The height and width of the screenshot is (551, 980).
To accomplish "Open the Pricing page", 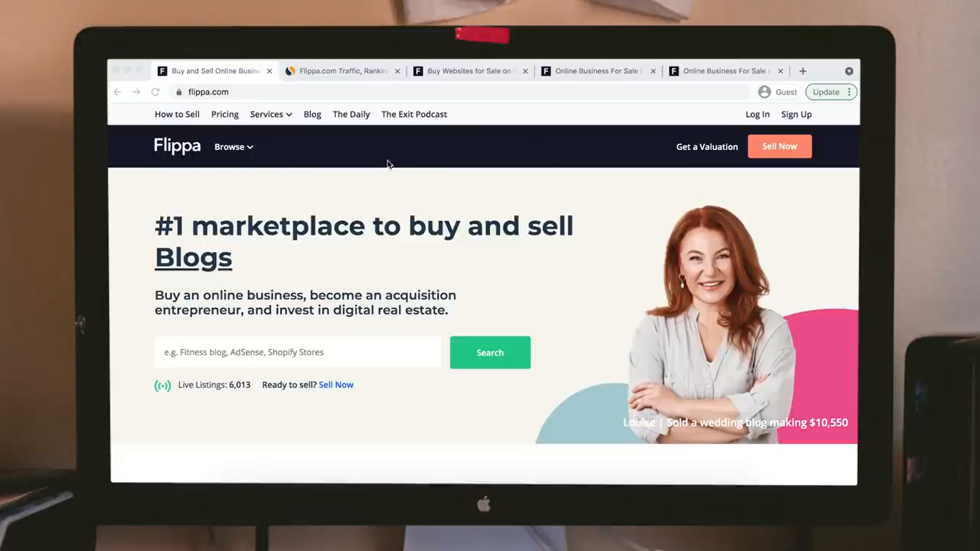I will click(x=225, y=114).
